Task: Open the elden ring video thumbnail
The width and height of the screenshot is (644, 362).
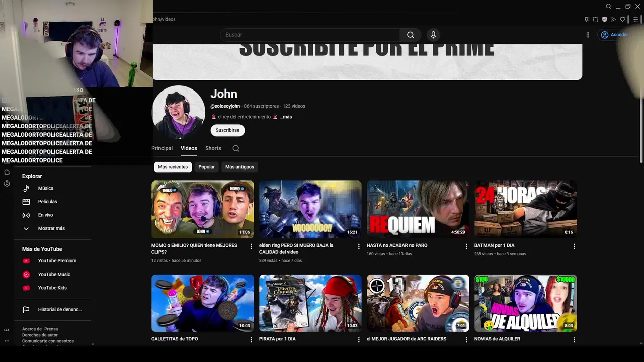Action: click(x=310, y=209)
